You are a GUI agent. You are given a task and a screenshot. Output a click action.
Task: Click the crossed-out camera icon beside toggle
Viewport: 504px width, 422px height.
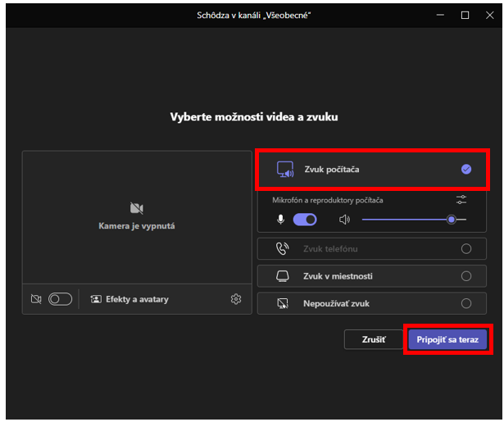(x=36, y=299)
